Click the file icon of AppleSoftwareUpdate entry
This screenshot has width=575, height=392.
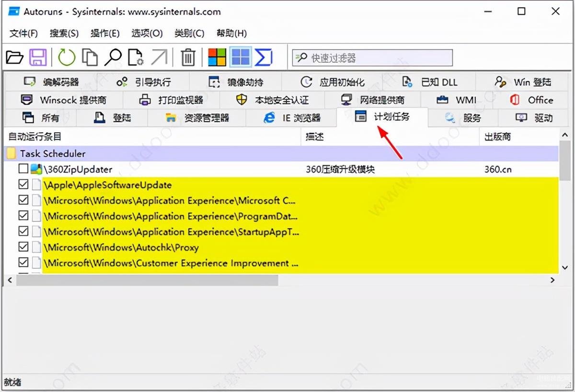coord(37,185)
